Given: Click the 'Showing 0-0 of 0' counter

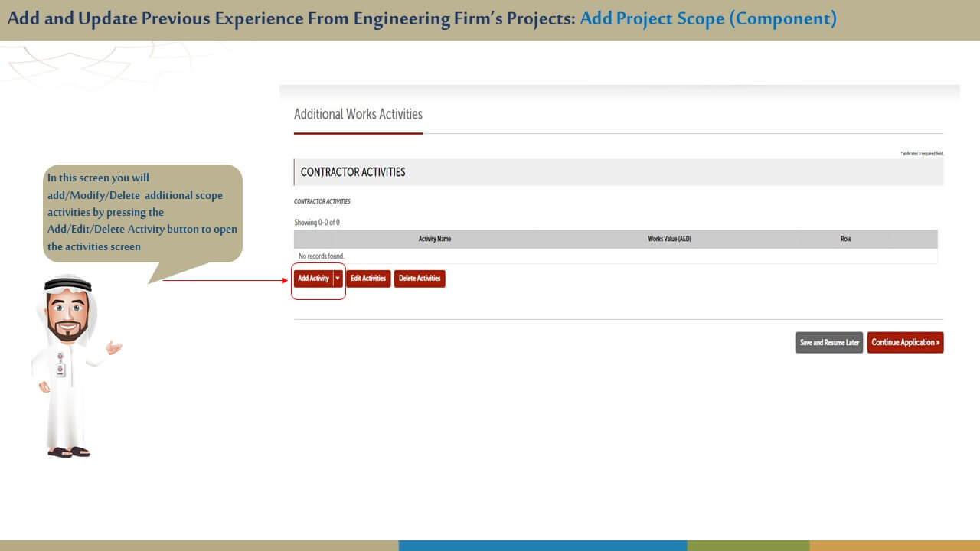Looking at the screenshot, I should pyautogui.click(x=317, y=223).
